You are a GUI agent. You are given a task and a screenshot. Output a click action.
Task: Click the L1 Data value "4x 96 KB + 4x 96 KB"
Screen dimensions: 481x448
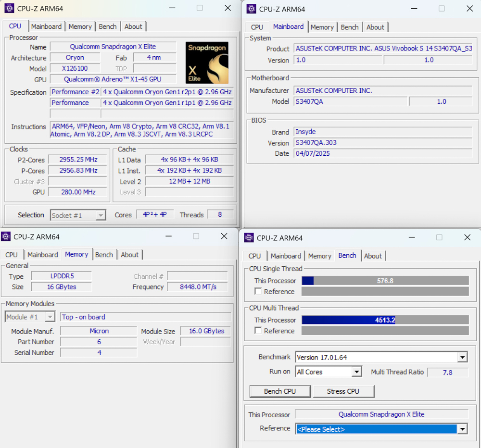pos(190,160)
